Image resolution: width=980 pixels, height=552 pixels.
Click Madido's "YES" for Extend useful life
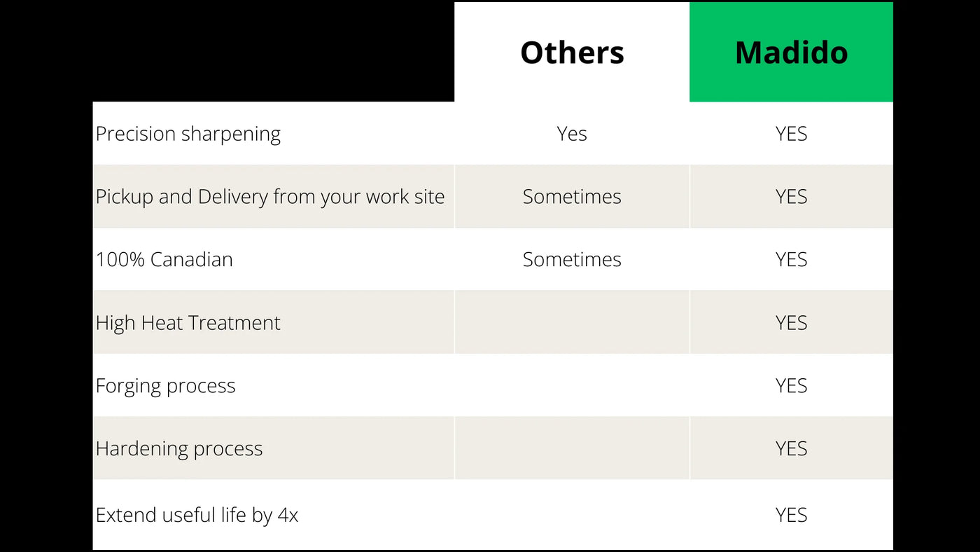click(x=791, y=516)
